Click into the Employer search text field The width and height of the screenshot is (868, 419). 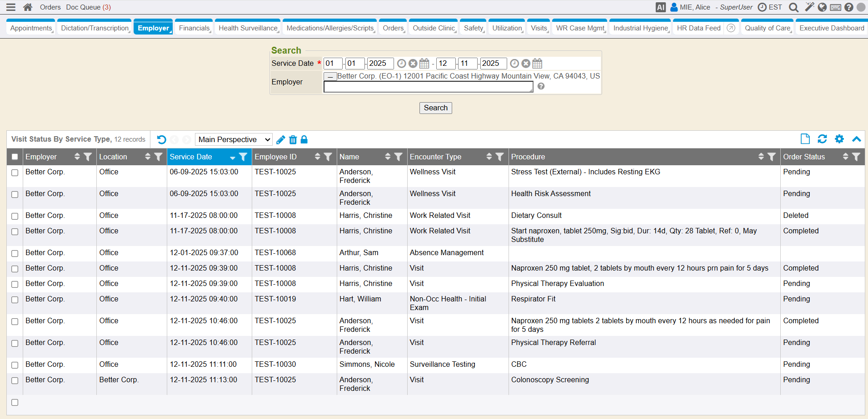428,87
